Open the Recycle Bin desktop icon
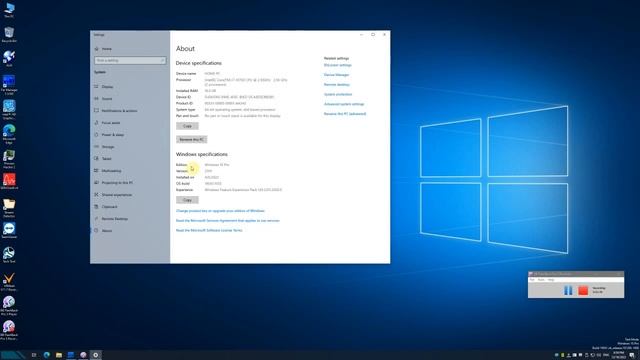 click(9, 34)
